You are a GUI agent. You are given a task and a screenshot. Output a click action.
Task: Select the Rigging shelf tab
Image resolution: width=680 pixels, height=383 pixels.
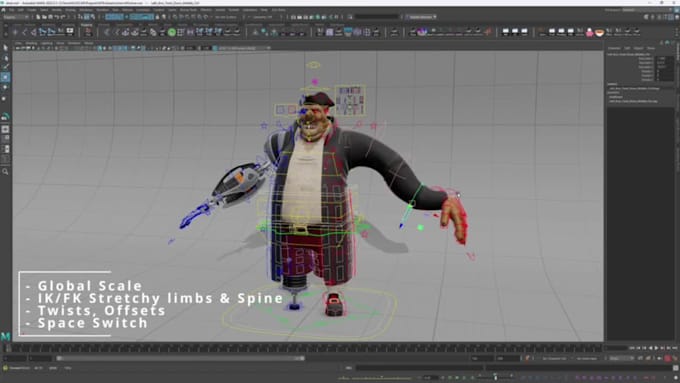[x=87, y=25]
